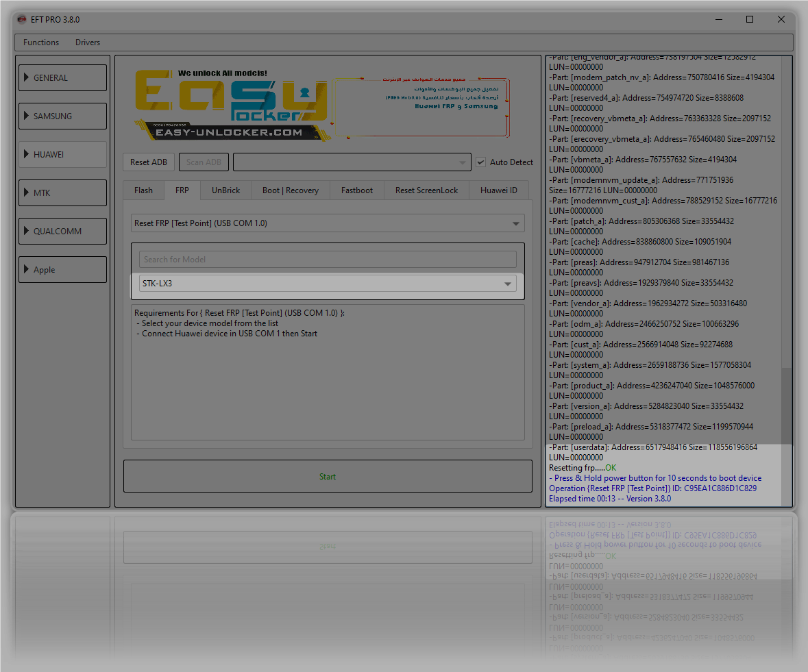Switch to the UnBrick tab
Image resolution: width=808 pixels, height=672 pixels.
(225, 190)
